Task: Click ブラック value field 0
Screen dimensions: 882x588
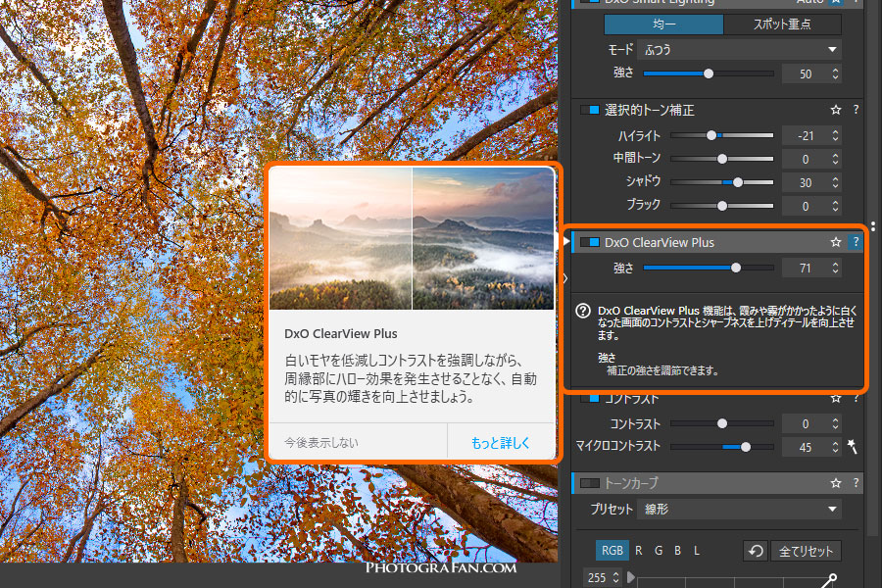Action: point(805,206)
